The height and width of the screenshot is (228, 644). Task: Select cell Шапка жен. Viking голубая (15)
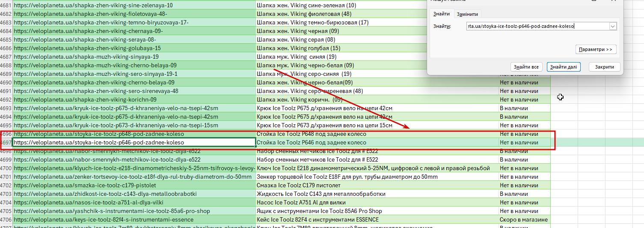point(341,48)
